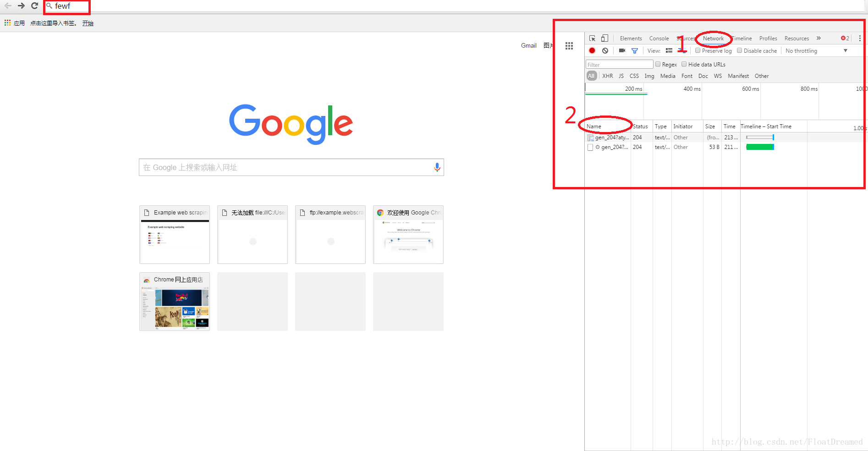Click the Chrome icon on the Google Chrome welcome tile
The image size is (868, 451).
(380, 213)
